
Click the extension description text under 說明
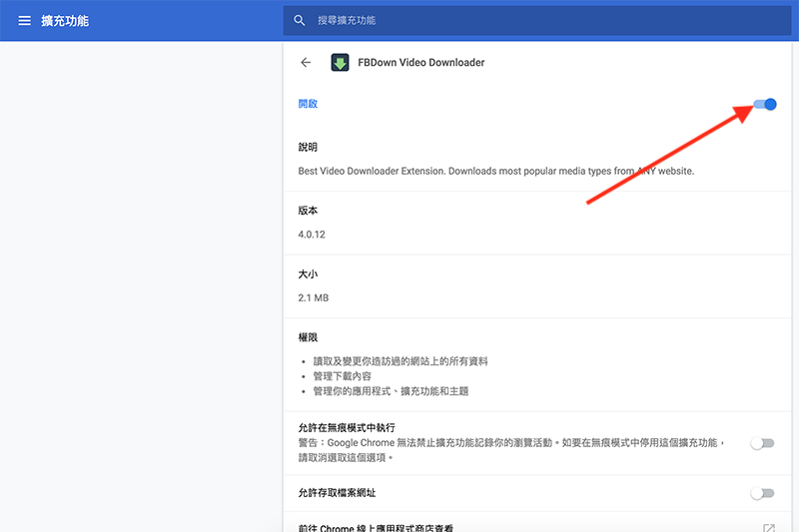coord(495,171)
